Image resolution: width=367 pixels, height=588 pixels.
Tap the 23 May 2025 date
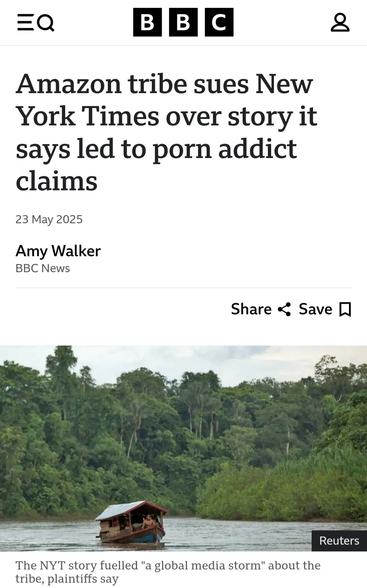point(49,219)
